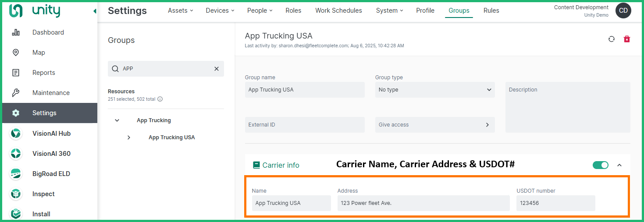Click the USDOT number input field
The width and height of the screenshot is (644, 222).
(x=555, y=203)
